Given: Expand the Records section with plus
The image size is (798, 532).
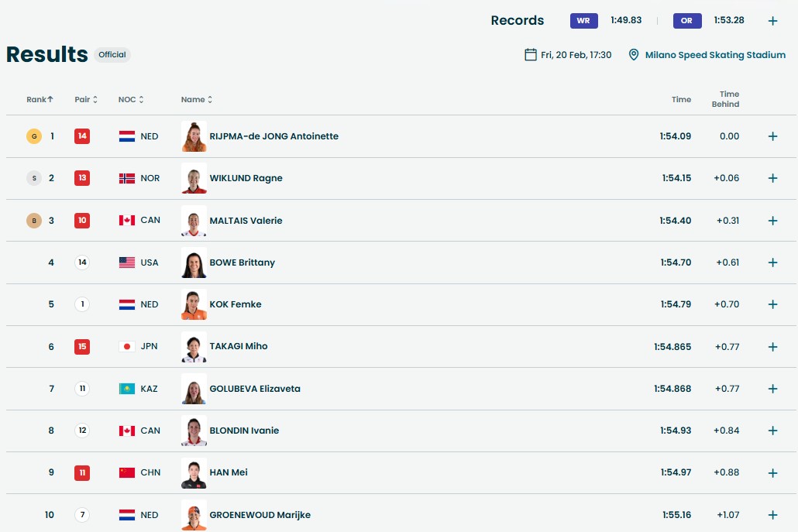Looking at the screenshot, I should pos(772,21).
